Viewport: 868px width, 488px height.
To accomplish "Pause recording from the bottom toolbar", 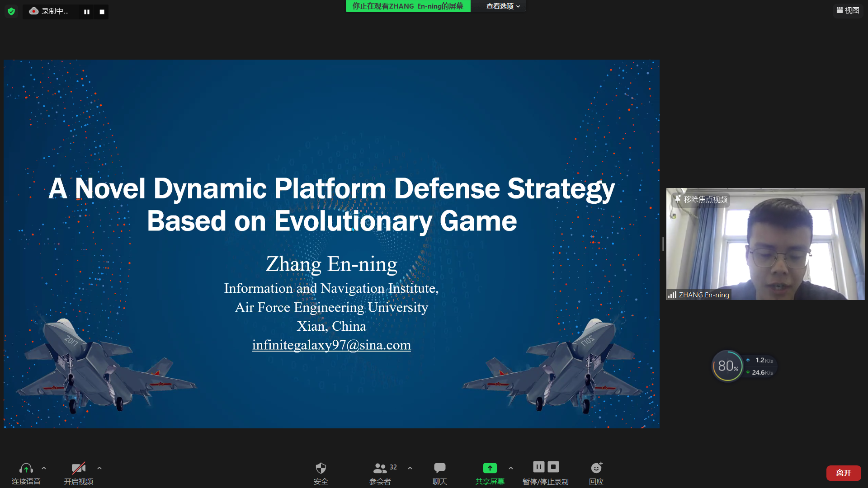I will tap(539, 467).
